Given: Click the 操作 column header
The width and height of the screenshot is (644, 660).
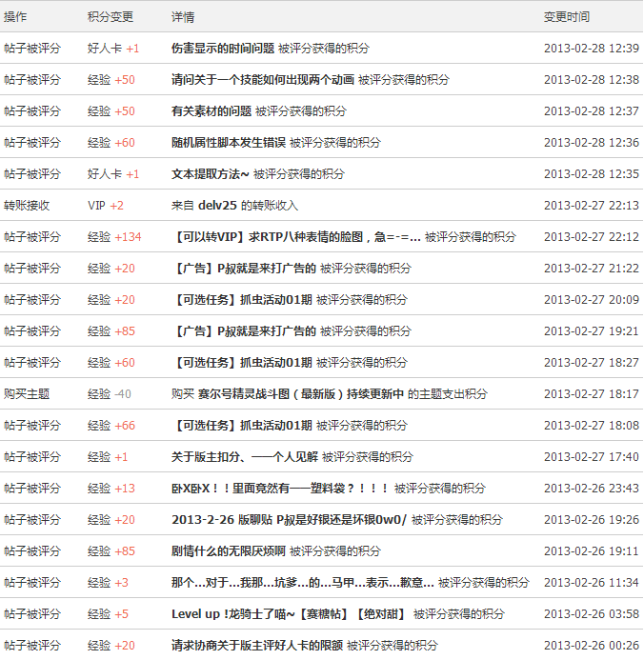Looking at the screenshot, I should click(15, 17).
